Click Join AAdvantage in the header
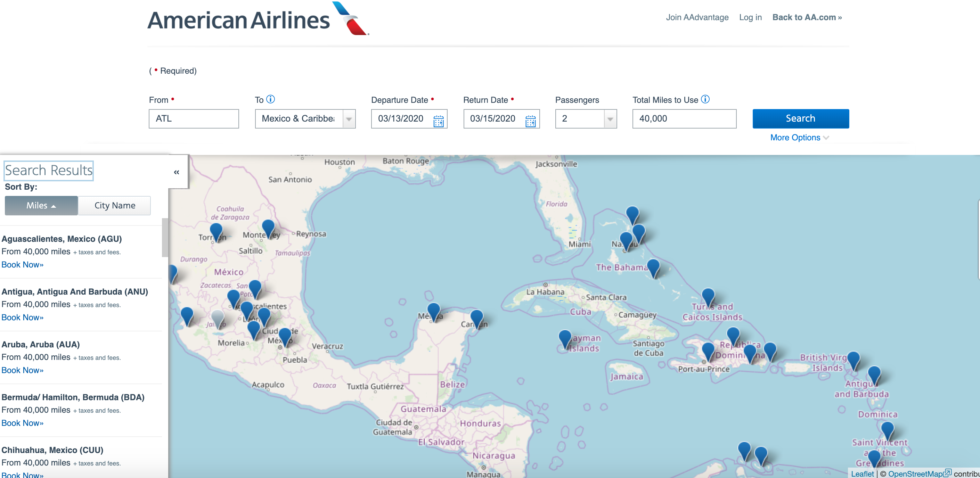 click(697, 17)
